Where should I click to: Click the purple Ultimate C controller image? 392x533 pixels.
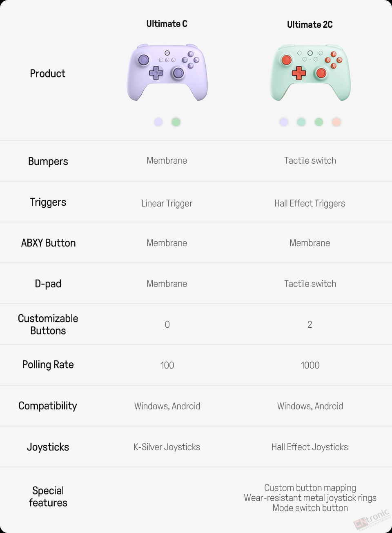pyautogui.click(x=167, y=72)
